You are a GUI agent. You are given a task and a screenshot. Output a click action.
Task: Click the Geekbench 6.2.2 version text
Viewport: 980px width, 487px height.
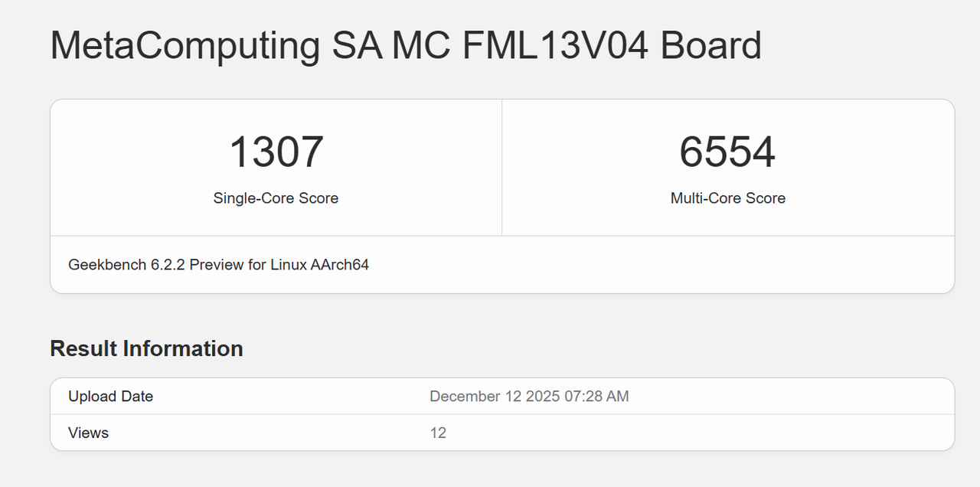126,265
